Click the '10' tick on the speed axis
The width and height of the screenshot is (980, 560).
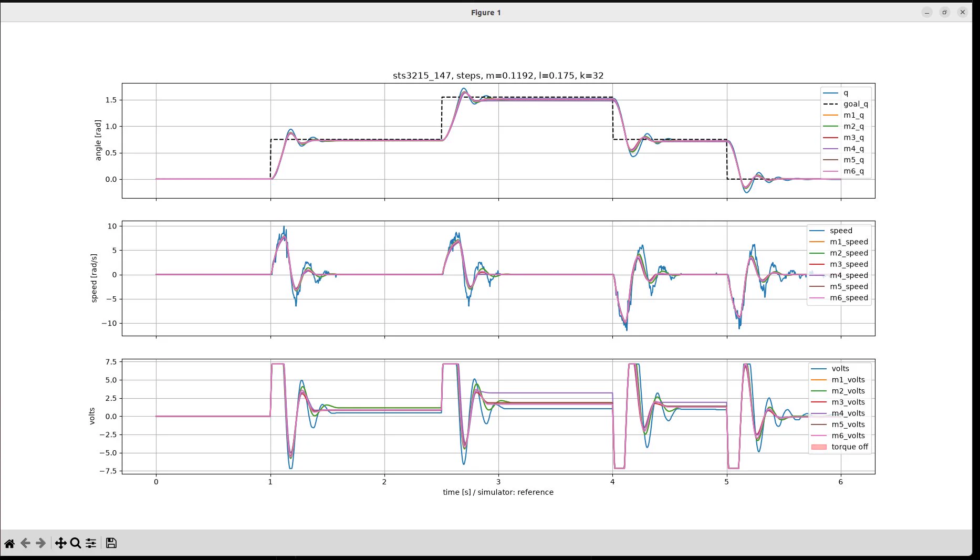pyautogui.click(x=112, y=226)
